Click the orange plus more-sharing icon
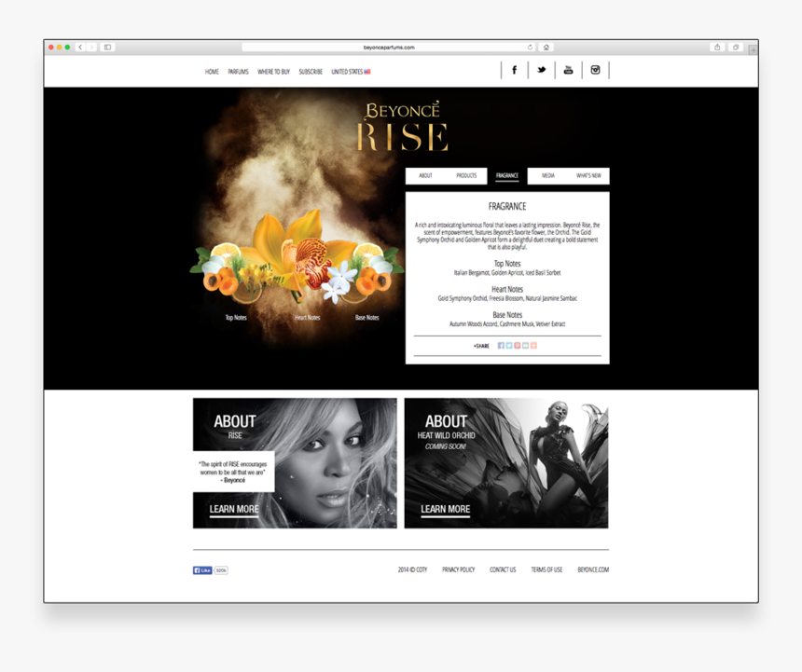802x672 pixels. [x=533, y=346]
